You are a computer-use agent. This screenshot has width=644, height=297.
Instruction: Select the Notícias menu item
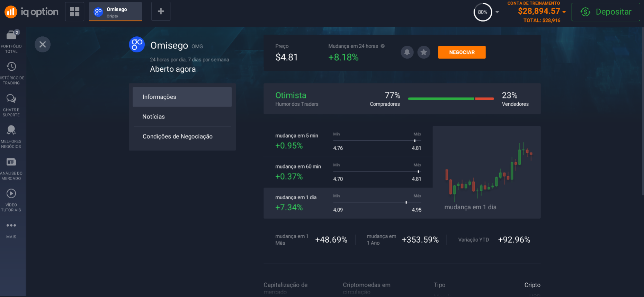182,116
